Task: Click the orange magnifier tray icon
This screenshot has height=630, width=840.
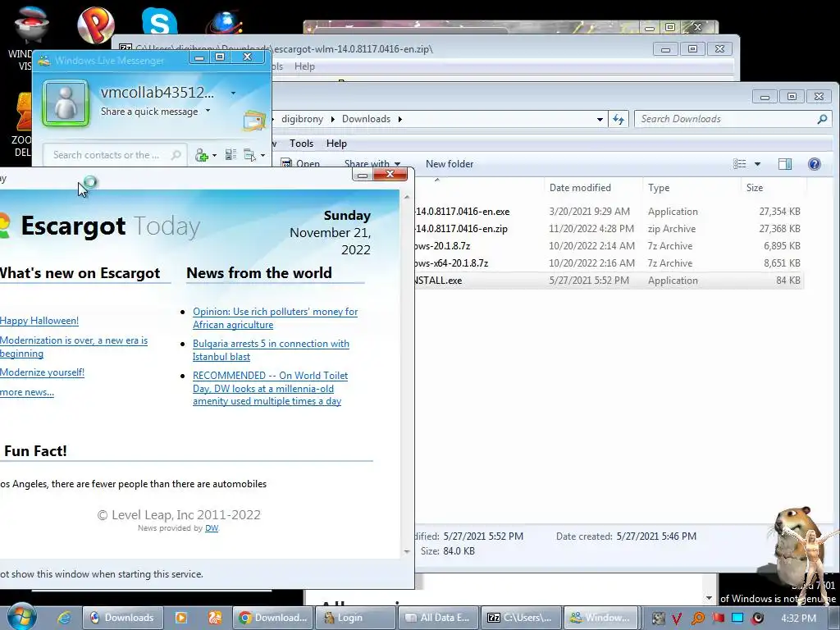Action: pos(697,619)
